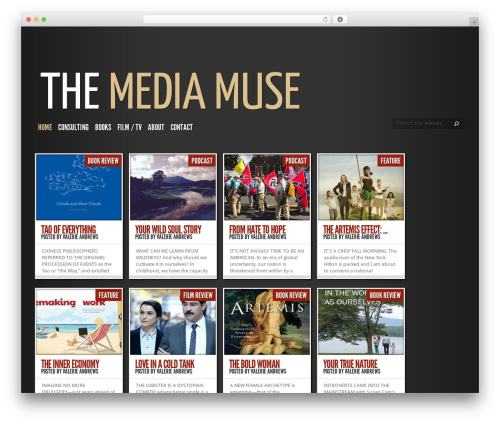The width and height of the screenshot is (500, 423).
Task: Click Podcast tag on From Hate to Hope
Action: click(296, 161)
